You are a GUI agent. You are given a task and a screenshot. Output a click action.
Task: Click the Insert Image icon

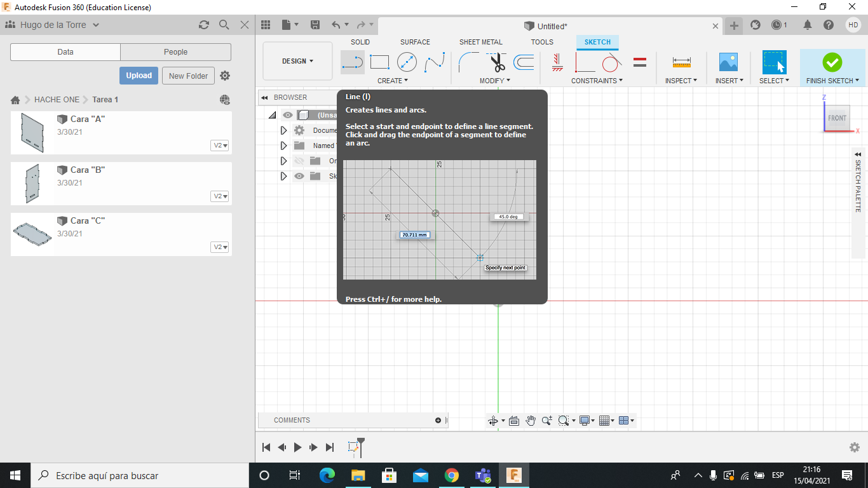(x=728, y=62)
